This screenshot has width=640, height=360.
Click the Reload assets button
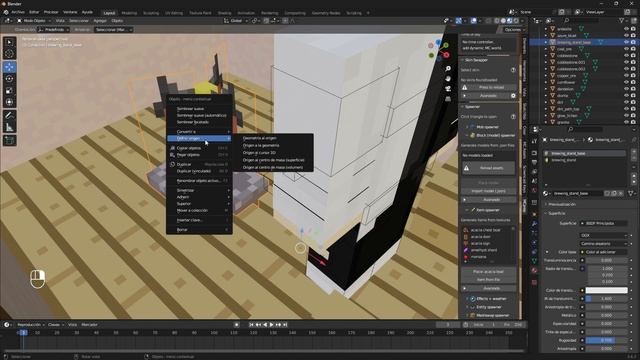[489, 168]
